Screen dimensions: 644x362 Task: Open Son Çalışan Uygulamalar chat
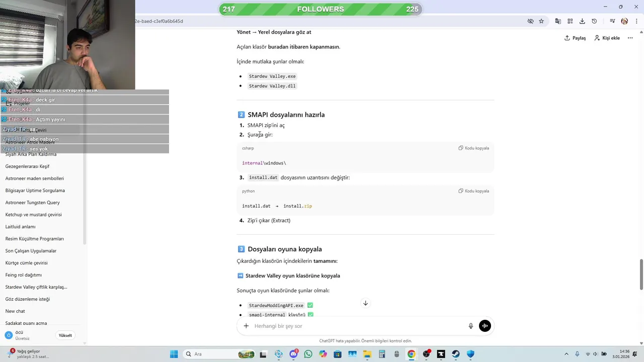coord(31,251)
